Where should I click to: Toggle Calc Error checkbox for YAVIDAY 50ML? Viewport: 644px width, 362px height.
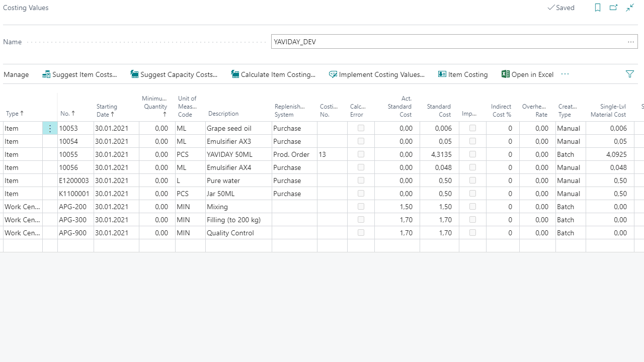coord(361,154)
